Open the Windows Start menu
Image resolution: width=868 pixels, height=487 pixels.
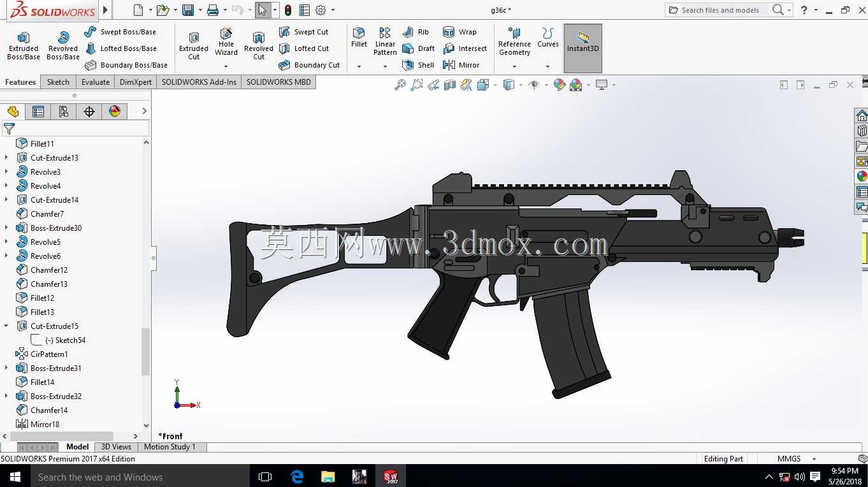click(15, 477)
